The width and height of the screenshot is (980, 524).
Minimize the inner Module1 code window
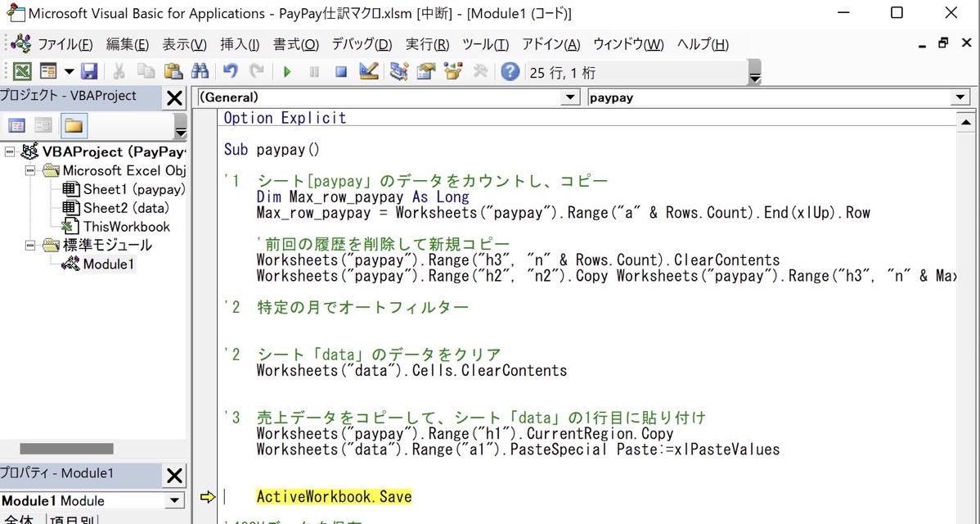(x=923, y=47)
